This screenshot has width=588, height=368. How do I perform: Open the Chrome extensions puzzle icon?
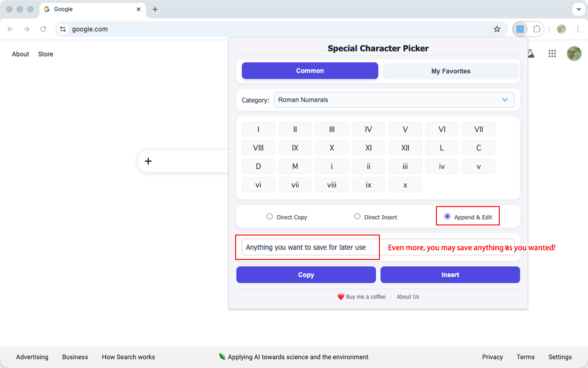pyautogui.click(x=537, y=29)
